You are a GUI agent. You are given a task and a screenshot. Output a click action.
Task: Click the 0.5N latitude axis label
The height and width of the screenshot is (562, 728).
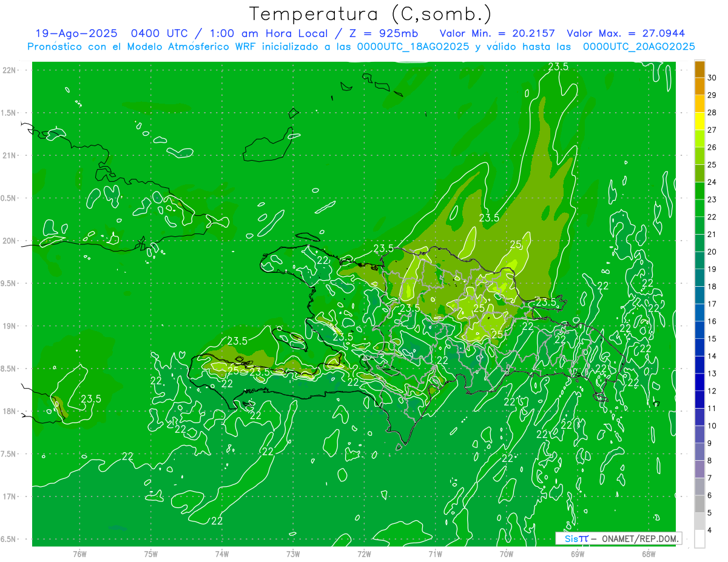[9, 198]
